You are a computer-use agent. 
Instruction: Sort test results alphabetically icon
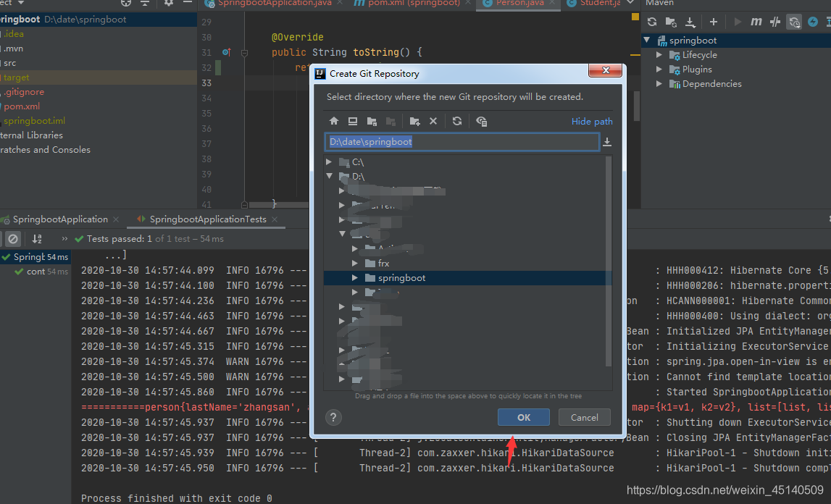(36, 239)
